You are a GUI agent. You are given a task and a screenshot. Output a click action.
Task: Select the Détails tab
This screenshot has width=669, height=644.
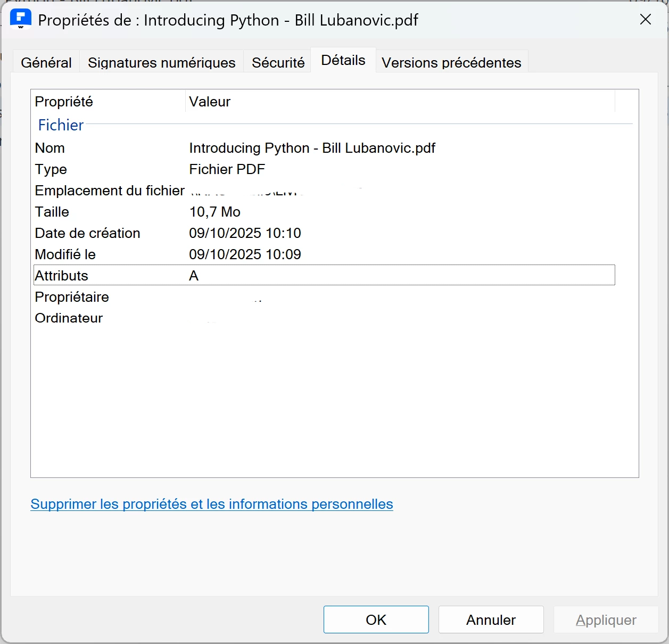(343, 60)
